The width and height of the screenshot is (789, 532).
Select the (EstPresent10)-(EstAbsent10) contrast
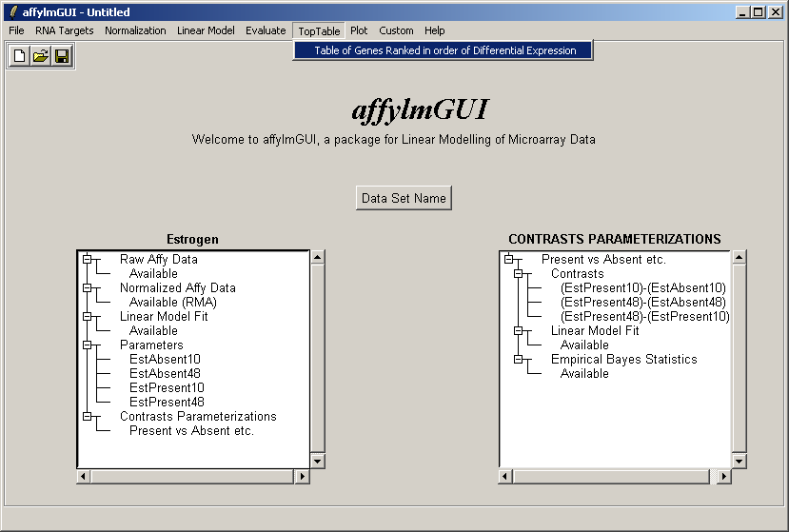click(642, 287)
